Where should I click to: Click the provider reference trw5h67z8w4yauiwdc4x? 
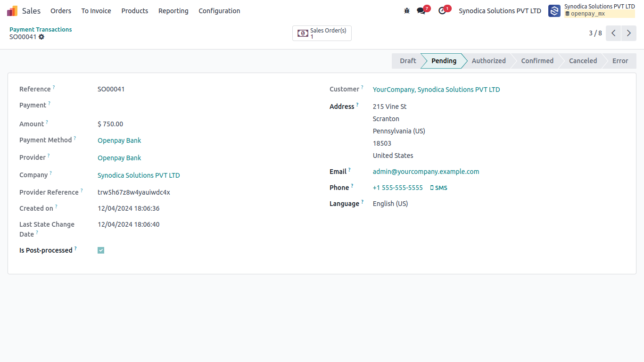coord(134,192)
